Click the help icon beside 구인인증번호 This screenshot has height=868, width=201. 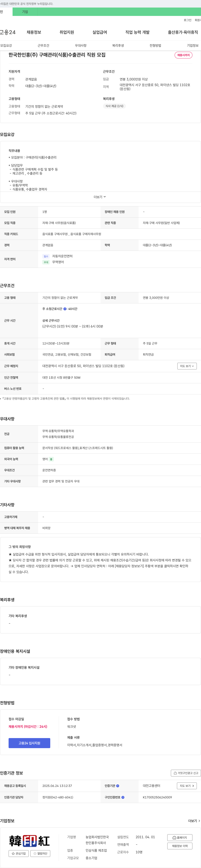click(x=123, y=798)
